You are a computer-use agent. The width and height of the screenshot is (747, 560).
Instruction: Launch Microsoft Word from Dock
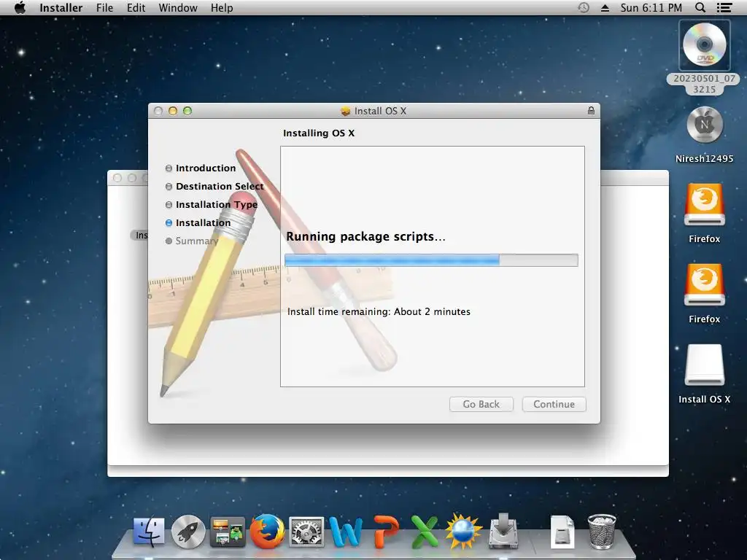tap(346, 532)
